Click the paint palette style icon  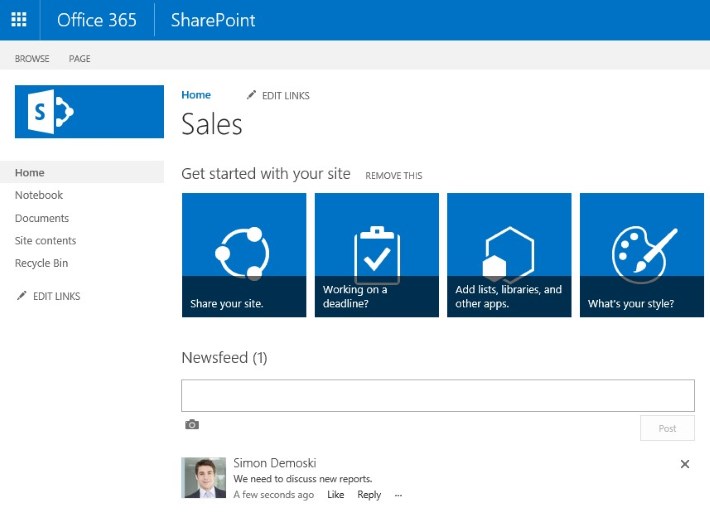pos(644,254)
